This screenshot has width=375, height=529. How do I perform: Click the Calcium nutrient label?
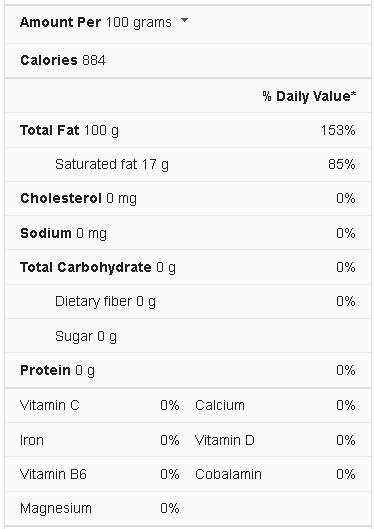[x=220, y=405]
